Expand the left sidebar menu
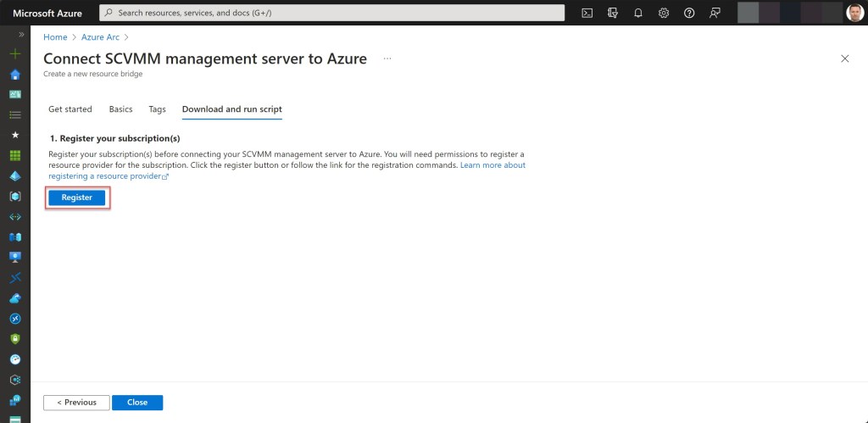 [x=21, y=35]
